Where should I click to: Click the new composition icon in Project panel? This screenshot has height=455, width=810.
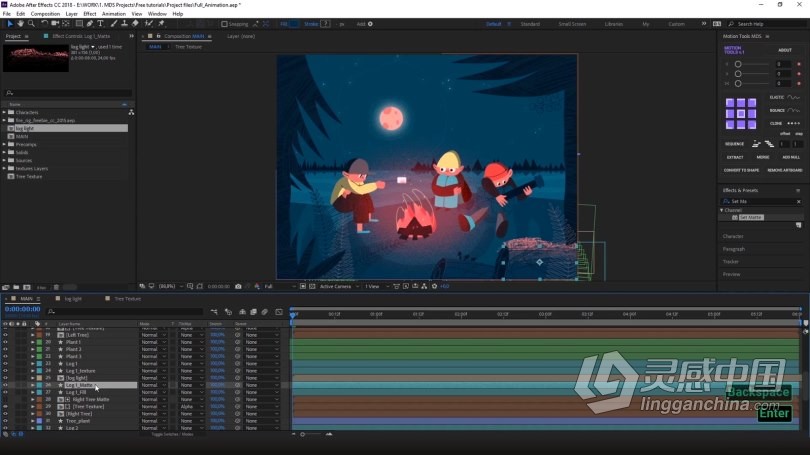coord(27,287)
